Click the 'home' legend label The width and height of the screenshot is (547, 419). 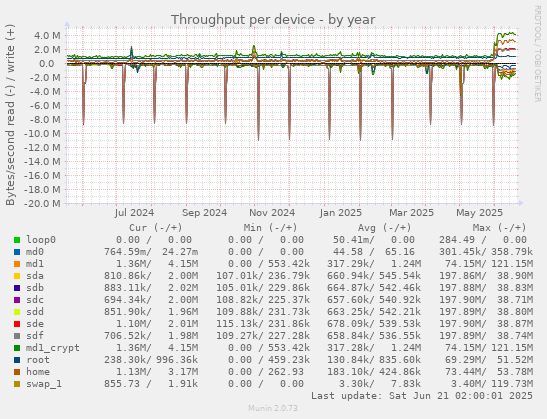pyautogui.click(x=38, y=372)
